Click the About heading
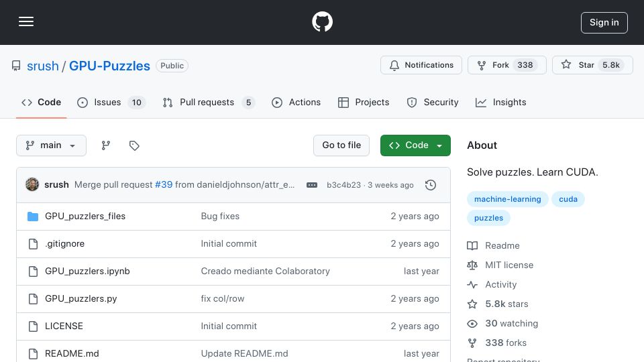Image resolution: width=644 pixels, height=362 pixels. (482, 145)
